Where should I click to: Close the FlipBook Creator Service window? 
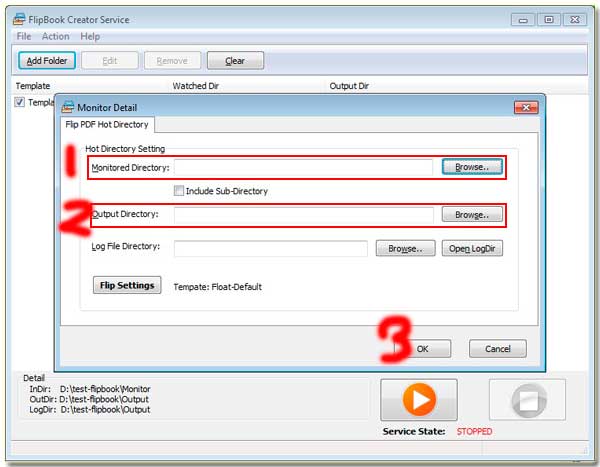click(x=575, y=20)
